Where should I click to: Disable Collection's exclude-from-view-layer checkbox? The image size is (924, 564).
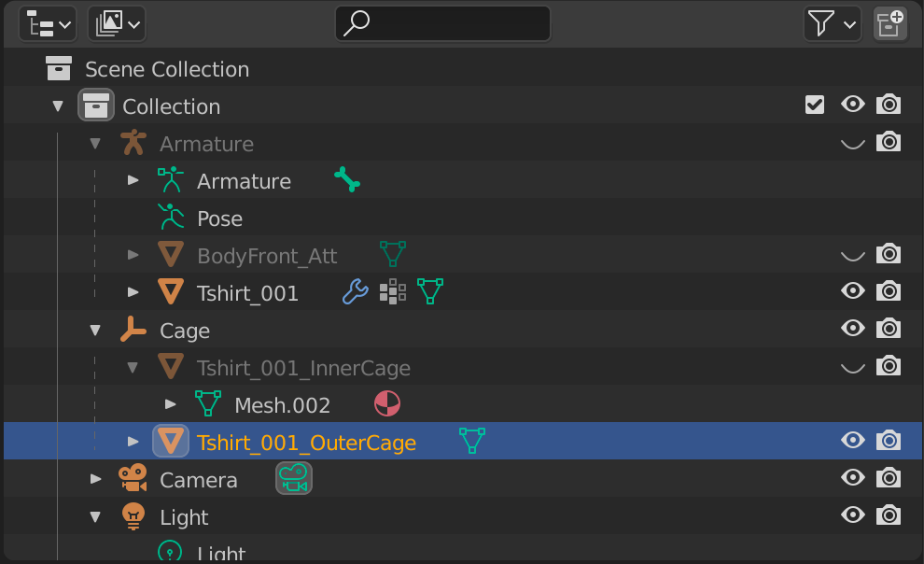[x=815, y=105]
